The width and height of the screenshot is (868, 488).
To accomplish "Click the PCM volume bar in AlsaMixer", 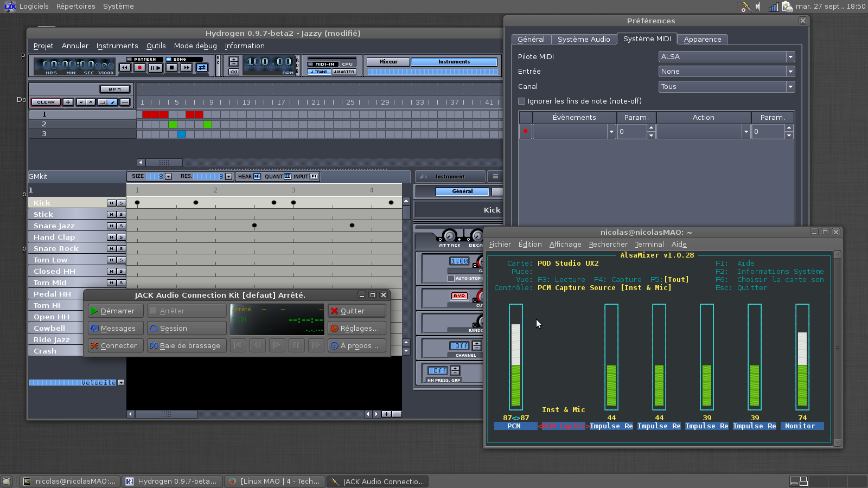I will coord(516,358).
